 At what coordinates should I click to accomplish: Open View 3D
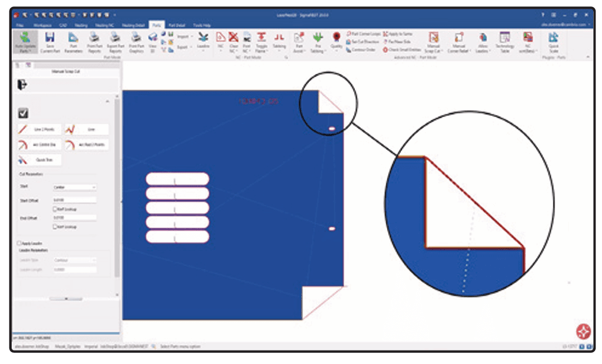[x=153, y=42]
